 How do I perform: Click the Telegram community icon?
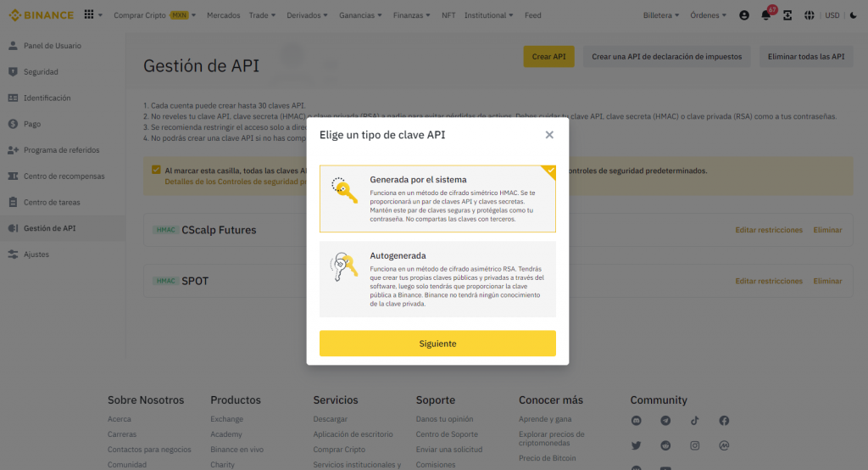tap(665, 421)
